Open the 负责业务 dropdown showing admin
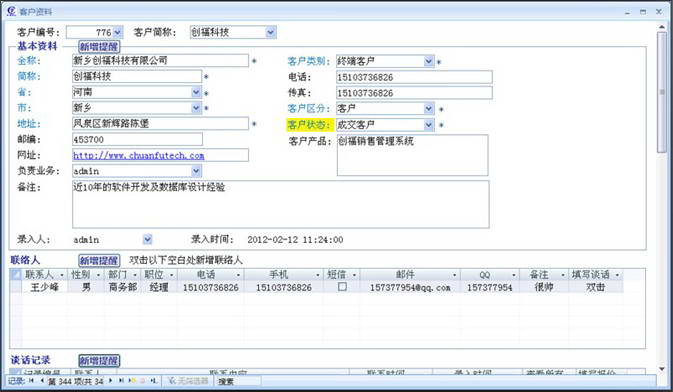The image size is (673, 392). click(x=196, y=171)
